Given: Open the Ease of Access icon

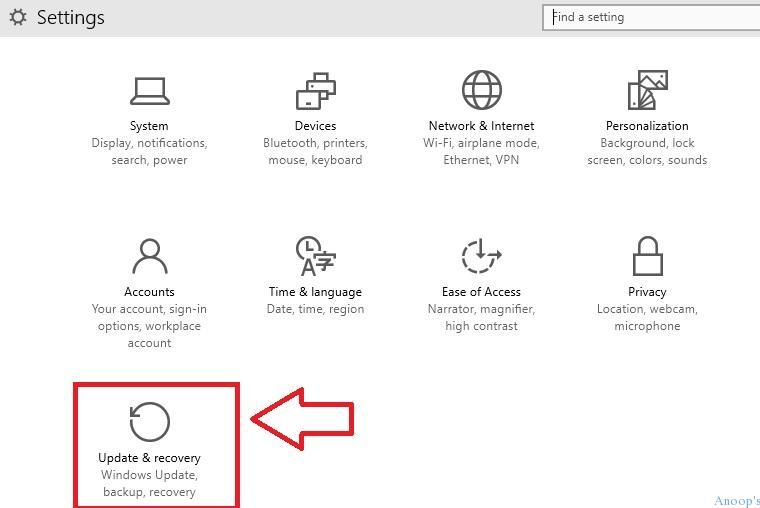Looking at the screenshot, I should (482, 255).
